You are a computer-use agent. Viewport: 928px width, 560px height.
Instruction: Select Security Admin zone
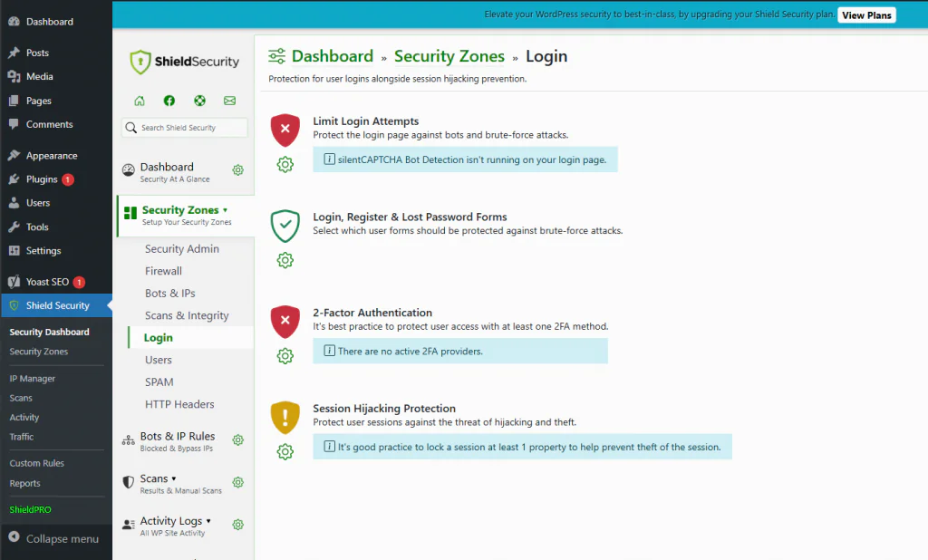point(181,249)
